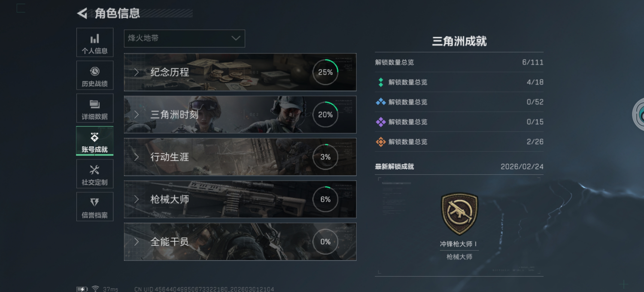Expand the 三角洲时刻 category chevron

point(136,115)
